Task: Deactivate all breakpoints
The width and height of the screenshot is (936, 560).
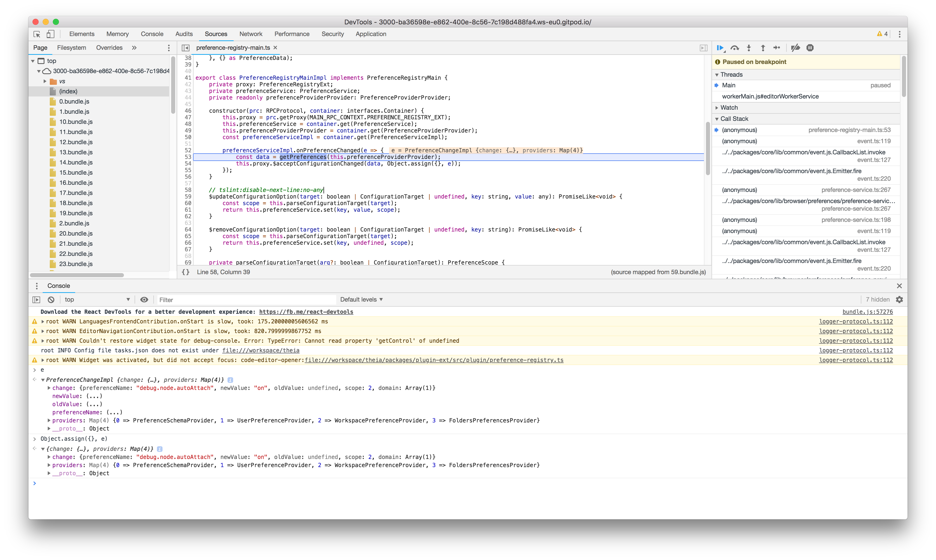Action: (x=796, y=48)
